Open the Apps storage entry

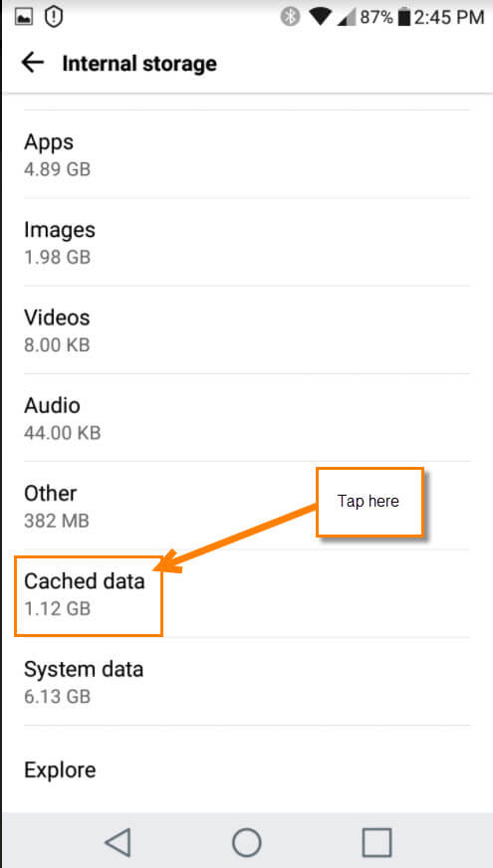pos(247,154)
